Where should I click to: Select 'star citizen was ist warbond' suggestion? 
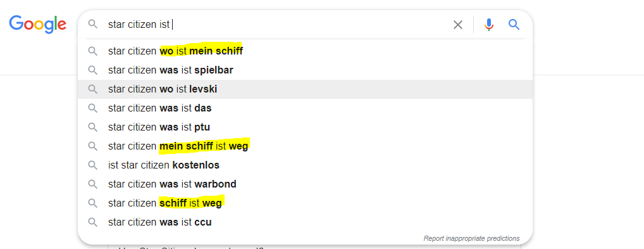point(305,184)
